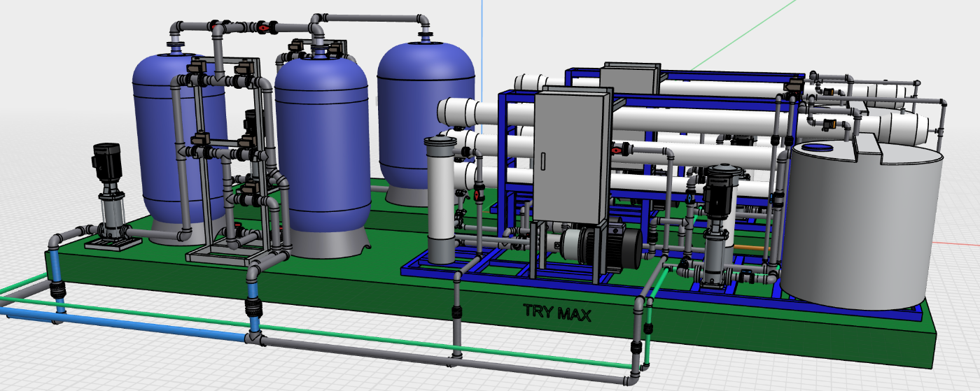Screen dimensions: 980x391
Task: Select the middle blue filter tank
Action: tap(322, 140)
